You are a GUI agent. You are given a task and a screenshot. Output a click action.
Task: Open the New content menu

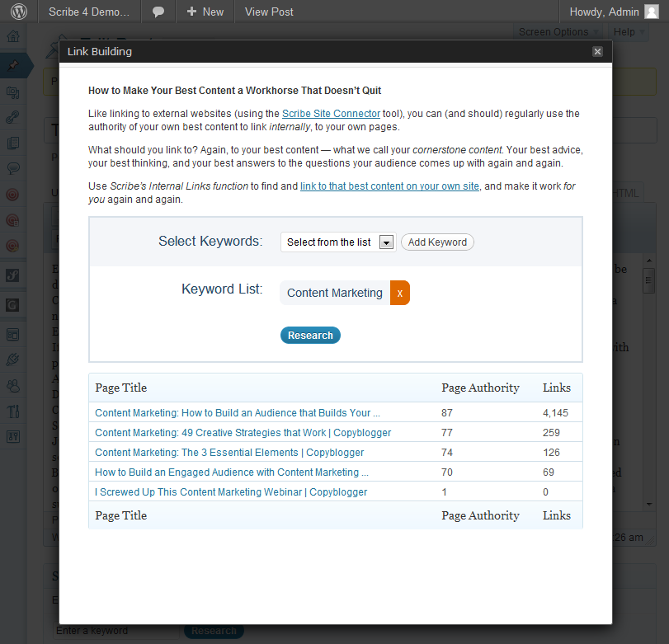pos(205,12)
